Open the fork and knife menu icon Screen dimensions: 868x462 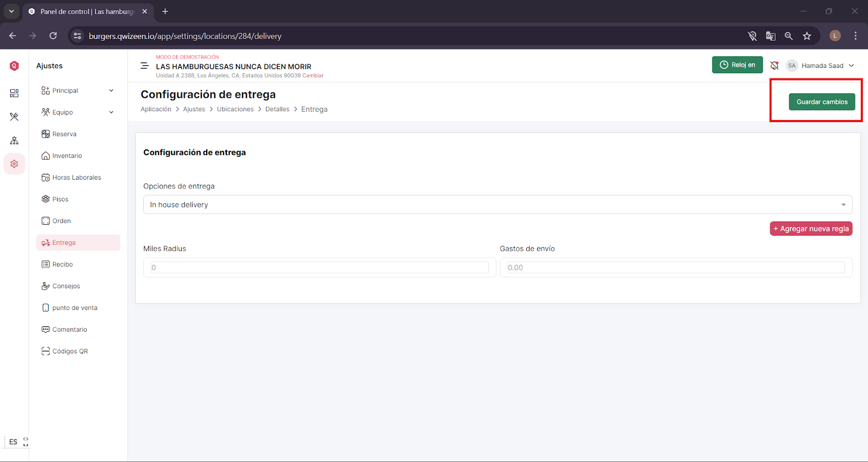(x=14, y=117)
